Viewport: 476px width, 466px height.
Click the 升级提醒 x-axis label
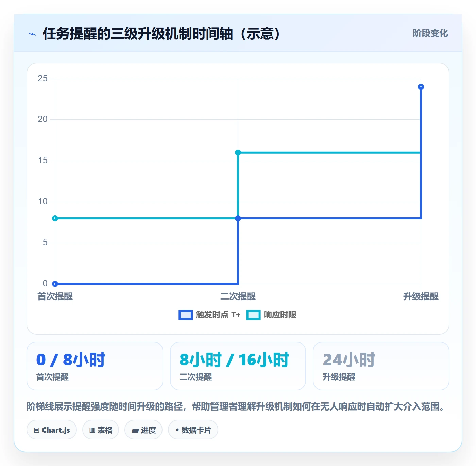coord(421,297)
